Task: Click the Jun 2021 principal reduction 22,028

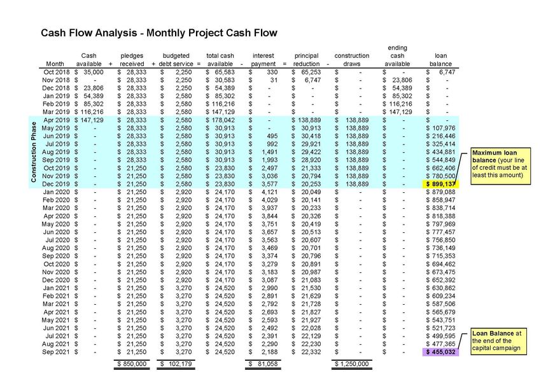Action: (311, 328)
